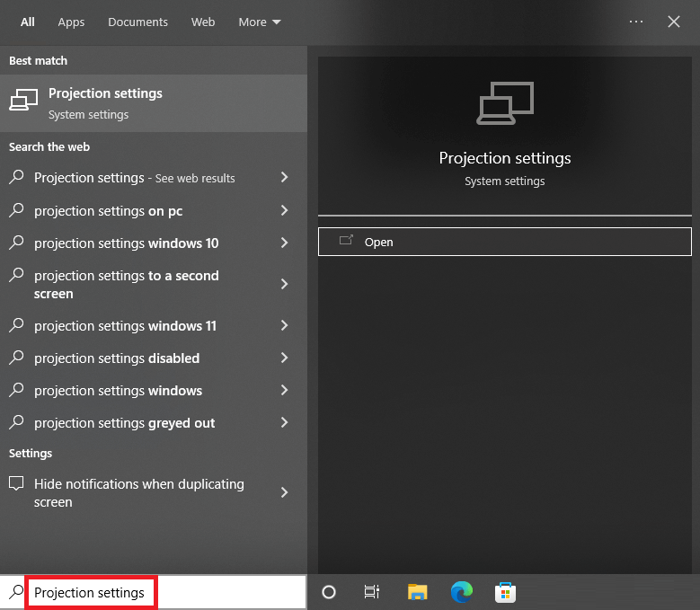
Task: Click Open in the preview pane
Action: click(505, 242)
